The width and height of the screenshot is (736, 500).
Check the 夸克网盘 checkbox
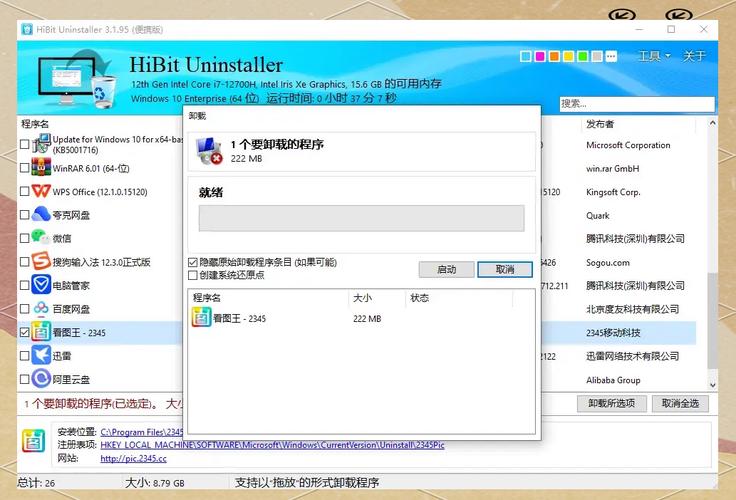click(25, 215)
